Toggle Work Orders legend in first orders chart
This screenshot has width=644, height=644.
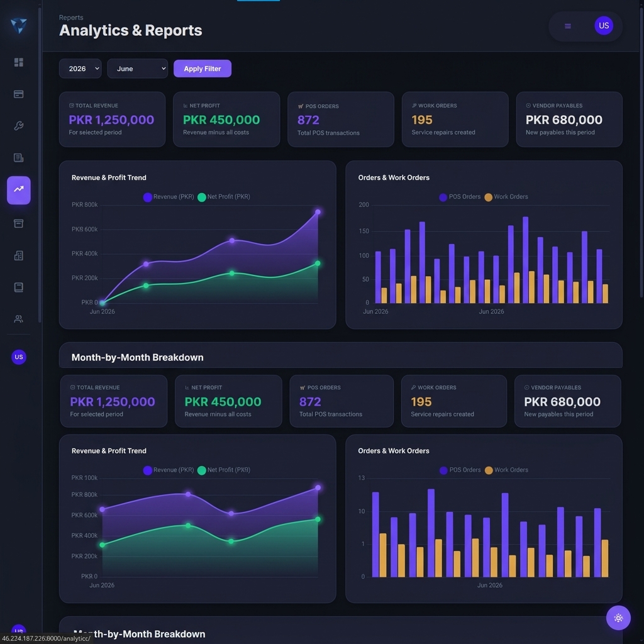tap(506, 197)
